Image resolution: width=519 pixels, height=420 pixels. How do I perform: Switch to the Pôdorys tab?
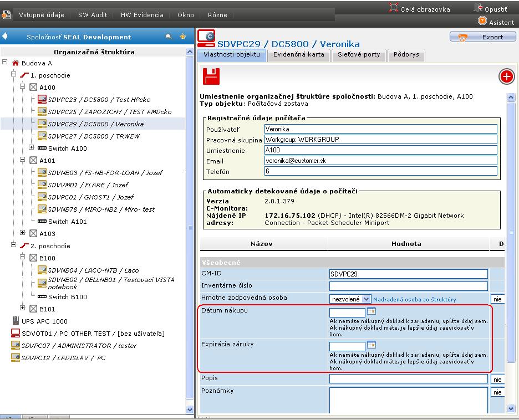[x=406, y=55]
